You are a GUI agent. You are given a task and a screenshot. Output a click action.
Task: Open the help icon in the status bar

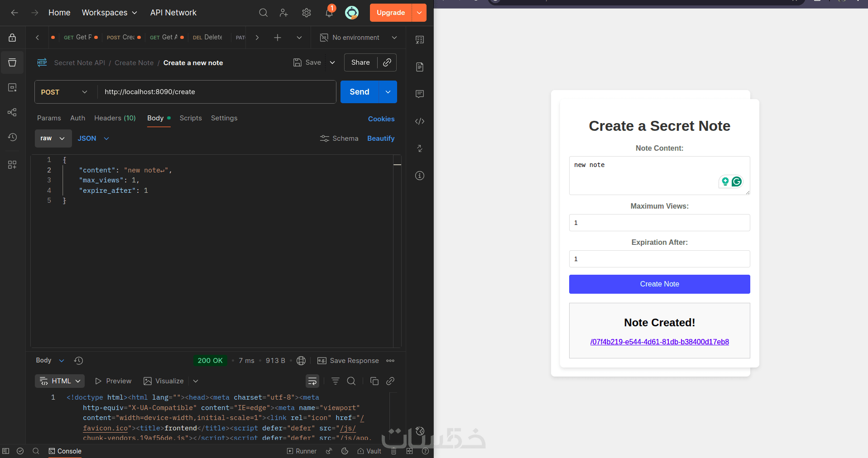(425, 451)
